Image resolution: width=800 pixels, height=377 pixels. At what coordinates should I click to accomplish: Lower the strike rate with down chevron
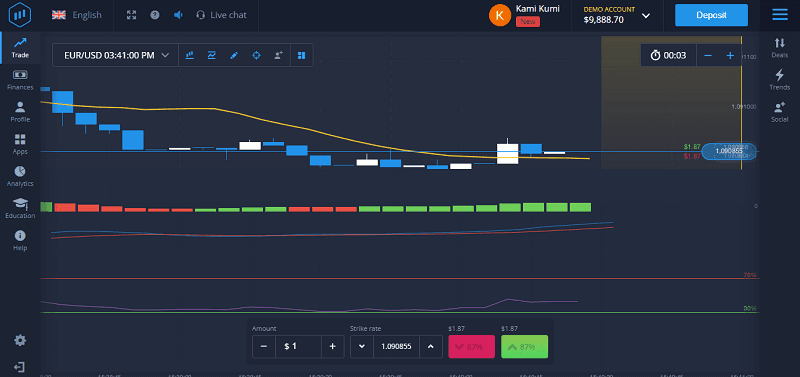coord(362,346)
